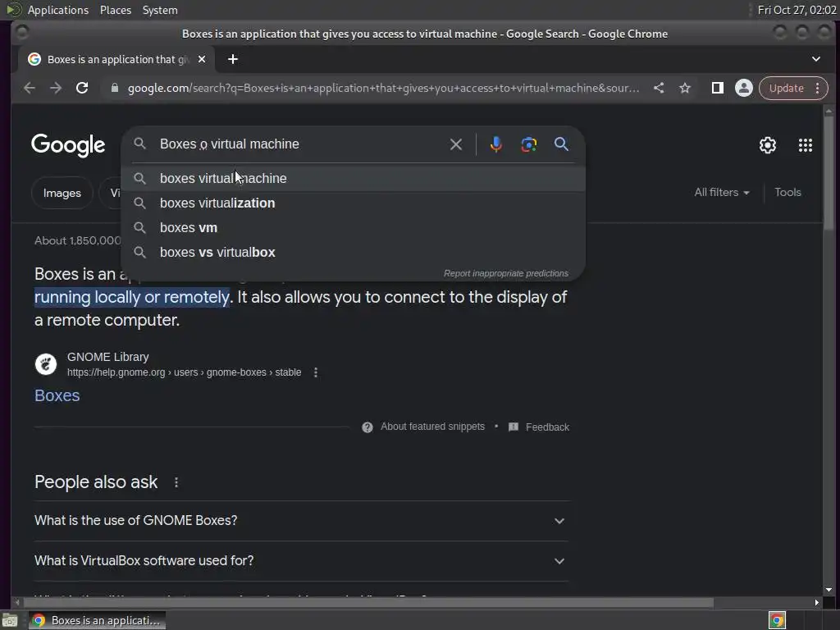Image resolution: width=840 pixels, height=630 pixels.
Task: Open People also ask options menu
Action: [x=176, y=482]
